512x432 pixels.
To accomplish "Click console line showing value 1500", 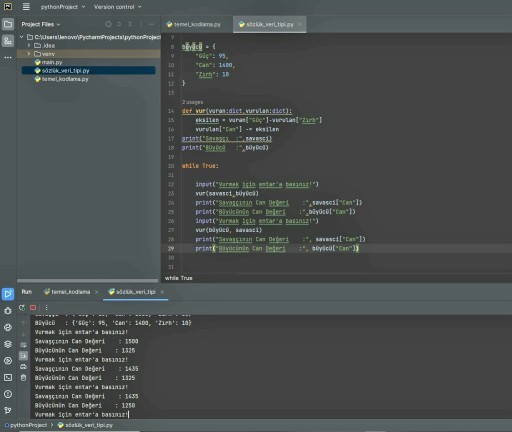I will point(87,341).
